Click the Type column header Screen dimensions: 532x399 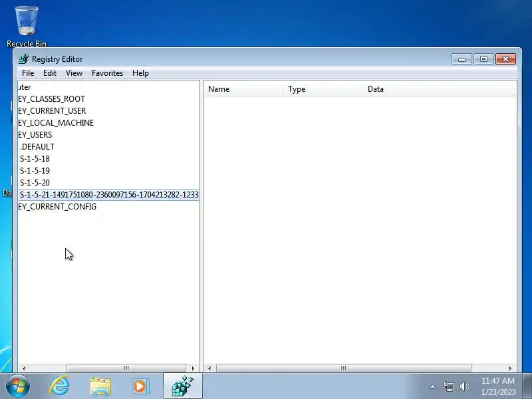click(x=323, y=89)
